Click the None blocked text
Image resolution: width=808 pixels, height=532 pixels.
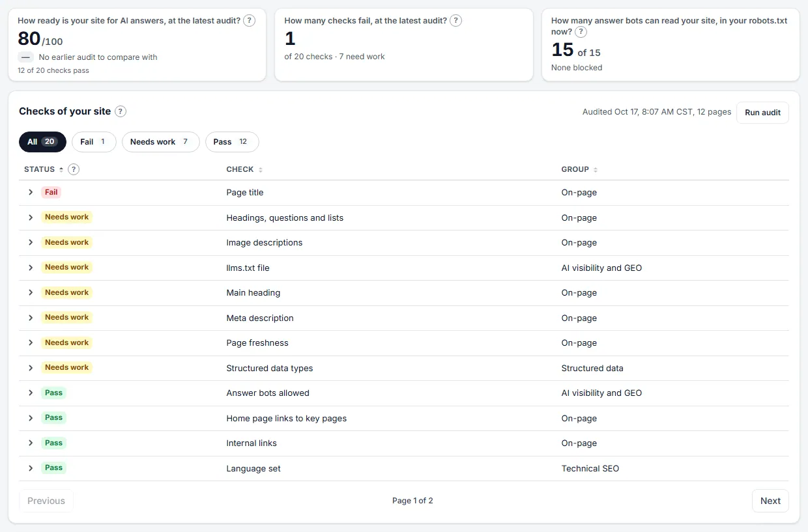(x=577, y=68)
